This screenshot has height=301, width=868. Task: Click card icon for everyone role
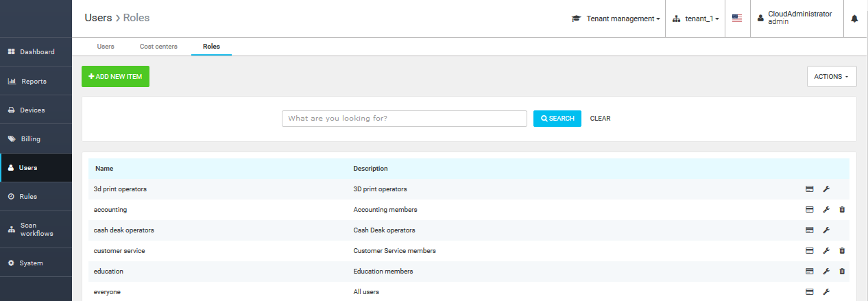[809, 292]
